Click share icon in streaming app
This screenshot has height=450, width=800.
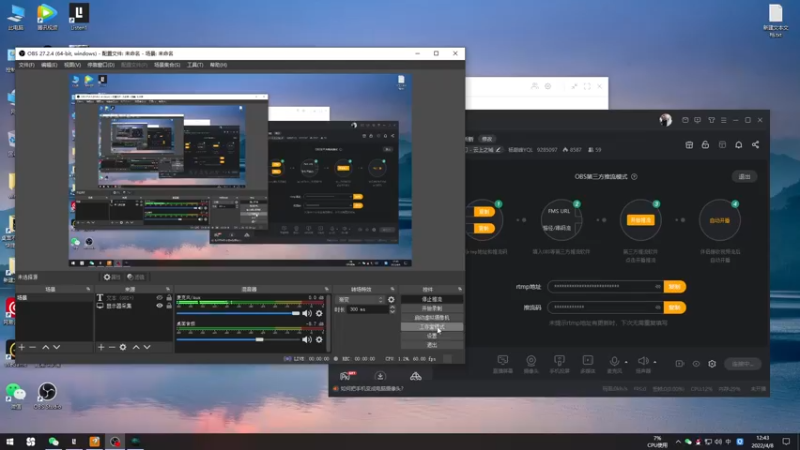coord(756,145)
